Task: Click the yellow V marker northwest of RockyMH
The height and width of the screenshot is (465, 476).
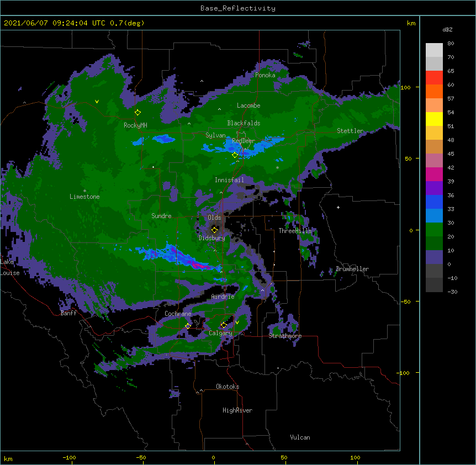Action: (x=97, y=102)
